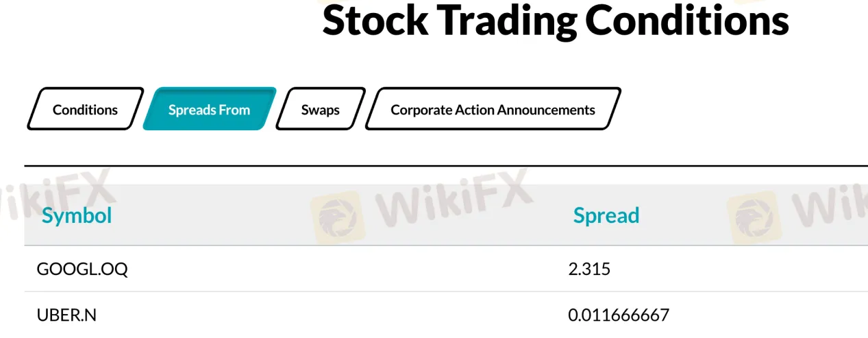Switch to the Swaps tab

click(321, 109)
